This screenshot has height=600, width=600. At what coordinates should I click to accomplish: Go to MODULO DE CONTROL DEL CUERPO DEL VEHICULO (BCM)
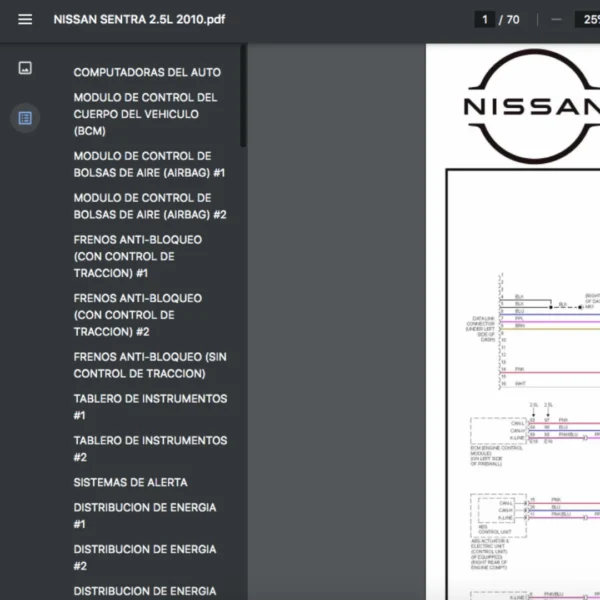click(x=145, y=114)
